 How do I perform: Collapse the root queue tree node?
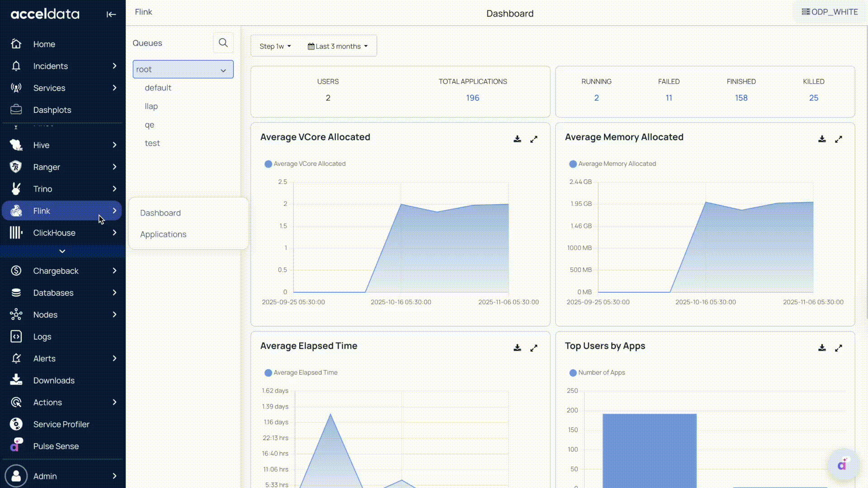tap(223, 70)
